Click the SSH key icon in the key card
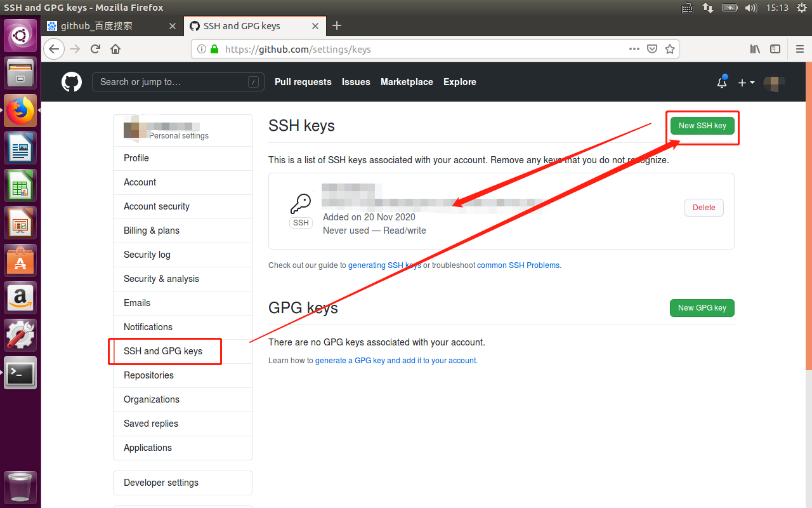The height and width of the screenshot is (508, 812). pos(301,204)
